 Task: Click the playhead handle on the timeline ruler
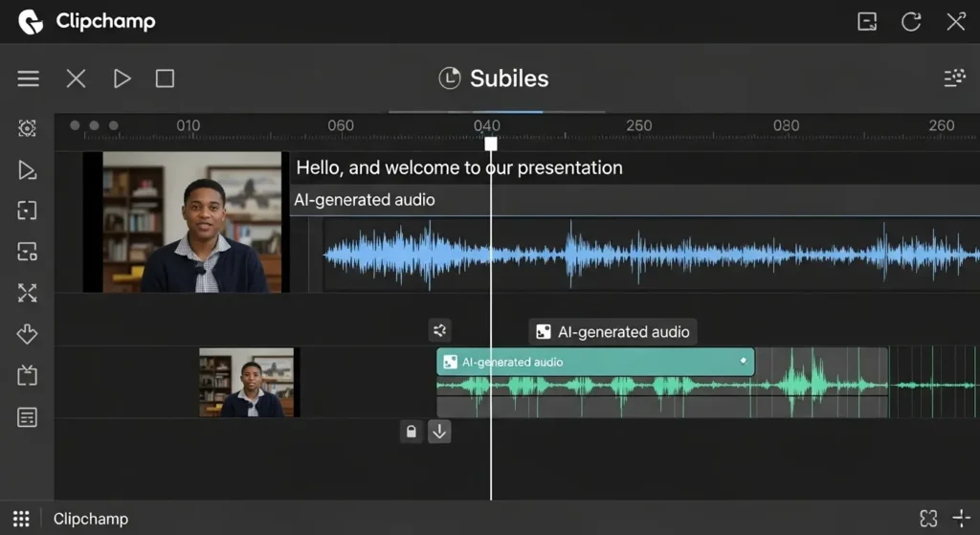(491, 144)
